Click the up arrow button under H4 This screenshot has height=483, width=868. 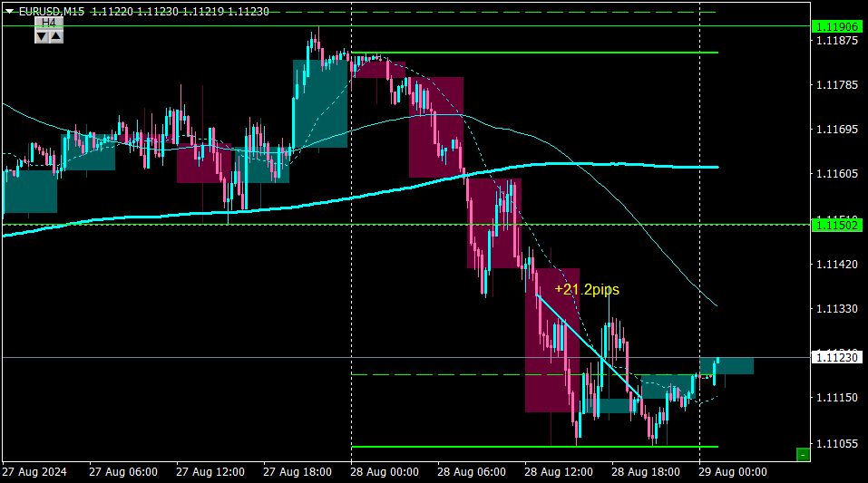tap(56, 36)
